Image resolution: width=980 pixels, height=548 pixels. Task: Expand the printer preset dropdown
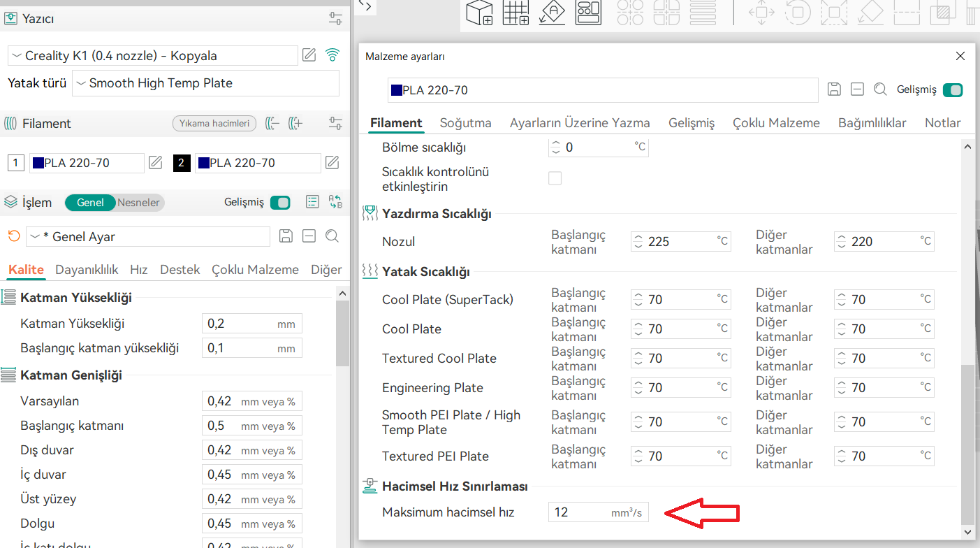click(x=154, y=56)
